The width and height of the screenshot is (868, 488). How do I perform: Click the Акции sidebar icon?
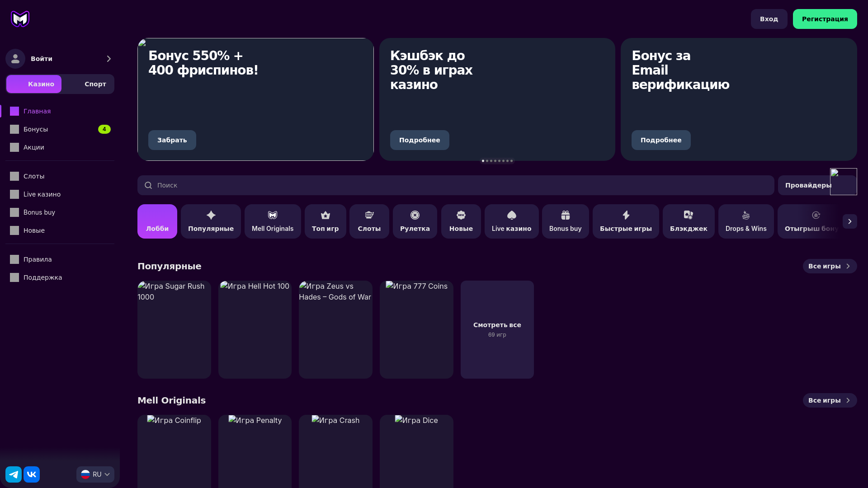(14, 147)
